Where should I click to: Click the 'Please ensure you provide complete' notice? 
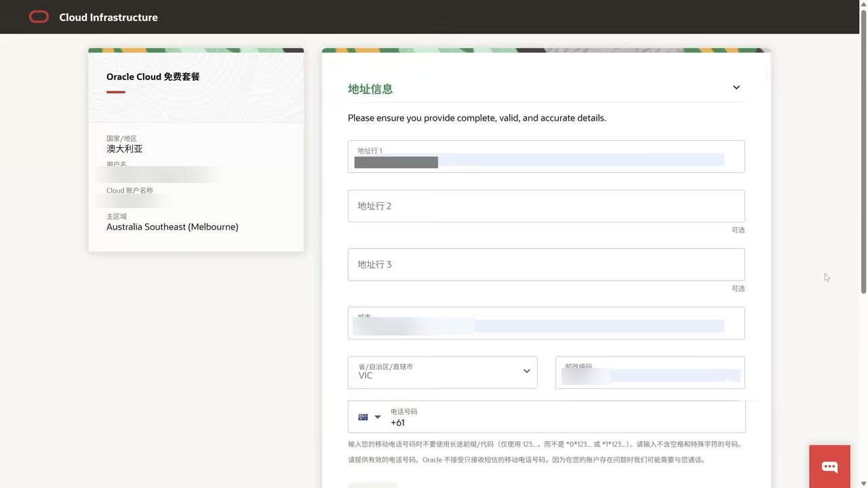tap(477, 118)
